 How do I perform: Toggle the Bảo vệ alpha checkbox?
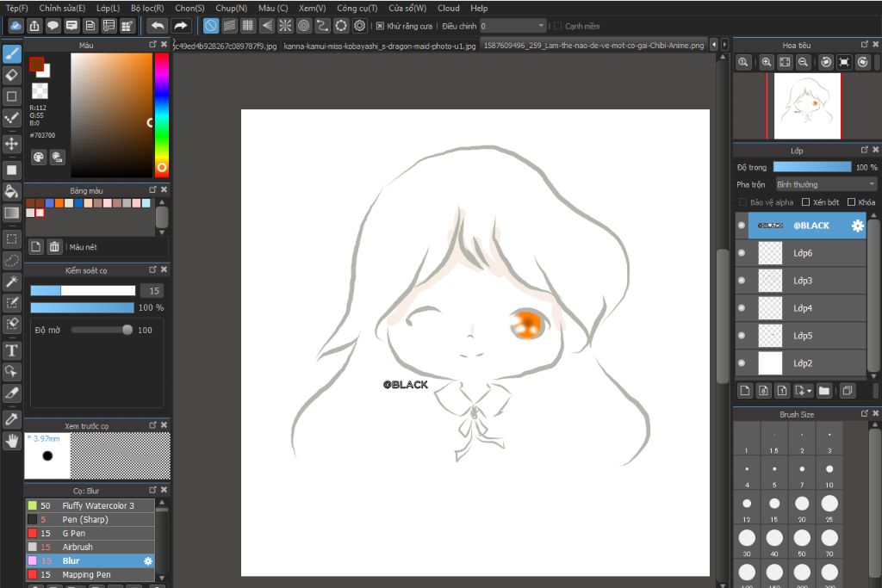pyautogui.click(x=742, y=202)
